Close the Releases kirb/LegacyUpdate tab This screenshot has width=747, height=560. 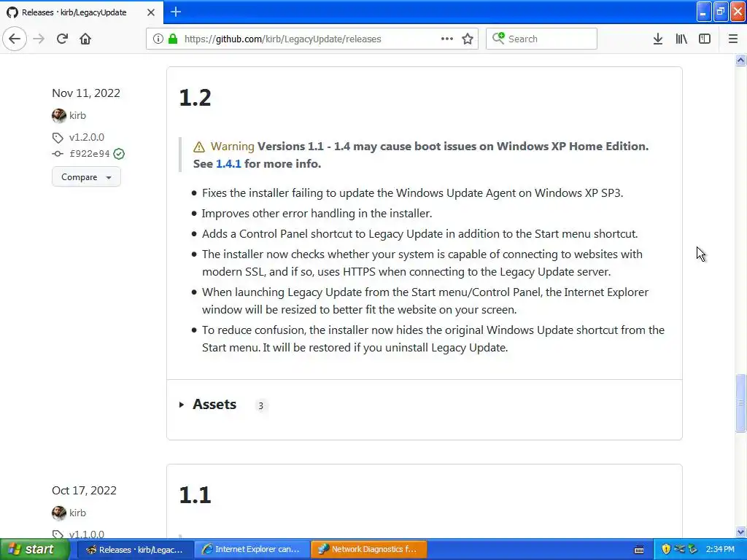pos(151,12)
